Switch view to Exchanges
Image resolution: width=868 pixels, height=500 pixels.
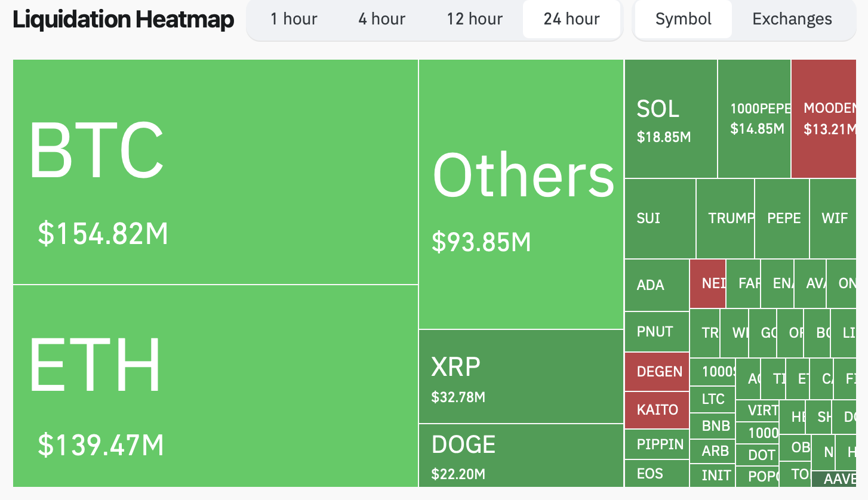click(792, 19)
